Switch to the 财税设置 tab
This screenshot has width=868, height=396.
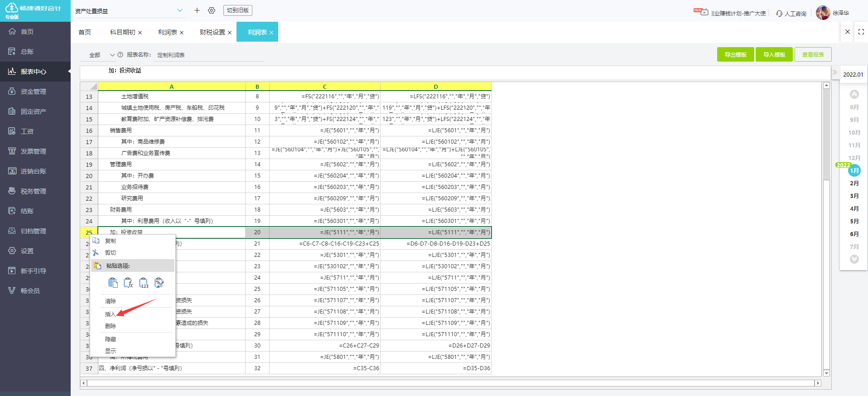pos(212,32)
